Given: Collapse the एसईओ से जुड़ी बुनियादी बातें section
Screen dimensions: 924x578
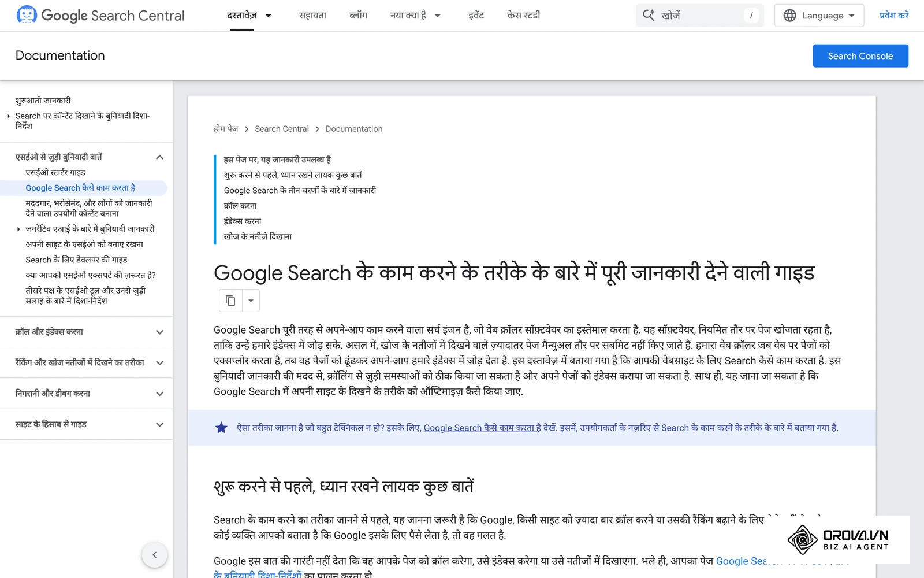Looking at the screenshot, I should (160, 157).
